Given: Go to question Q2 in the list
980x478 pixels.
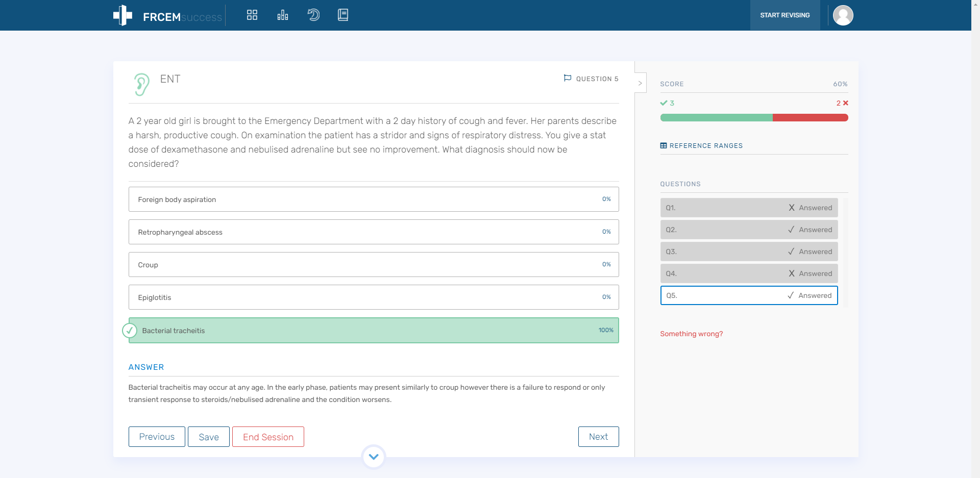Looking at the screenshot, I should 749,230.
